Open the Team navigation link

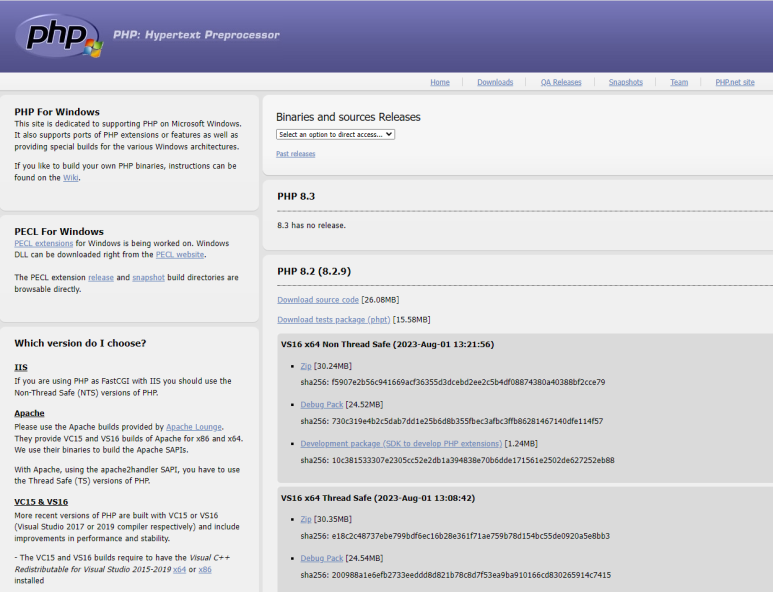pyautogui.click(x=679, y=82)
